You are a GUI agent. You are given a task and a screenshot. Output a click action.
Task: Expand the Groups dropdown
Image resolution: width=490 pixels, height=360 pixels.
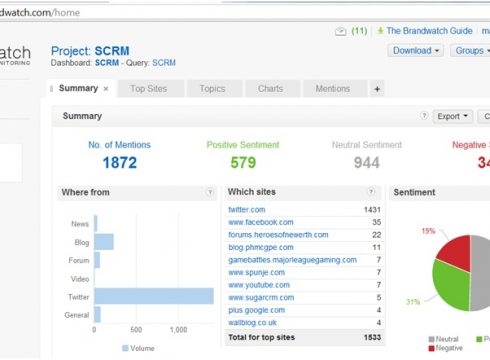(x=471, y=51)
